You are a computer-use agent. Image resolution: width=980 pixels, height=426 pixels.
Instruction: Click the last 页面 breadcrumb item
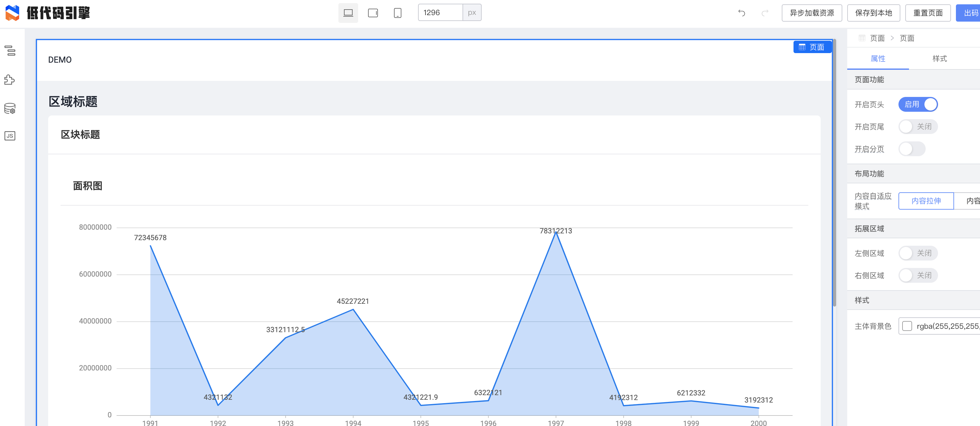(x=907, y=38)
